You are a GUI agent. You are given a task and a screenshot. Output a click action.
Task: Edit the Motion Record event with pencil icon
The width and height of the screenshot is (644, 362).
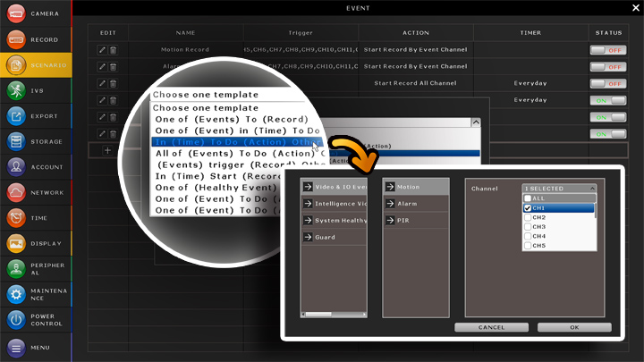click(102, 50)
